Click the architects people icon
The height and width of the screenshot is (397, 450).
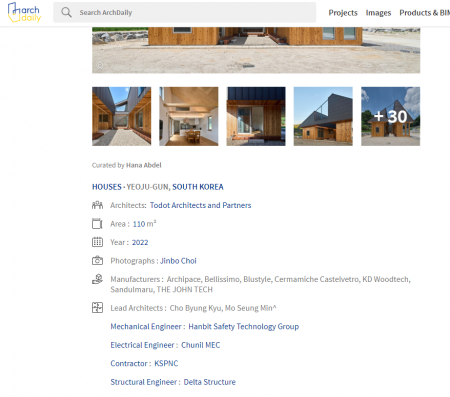pos(97,205)
